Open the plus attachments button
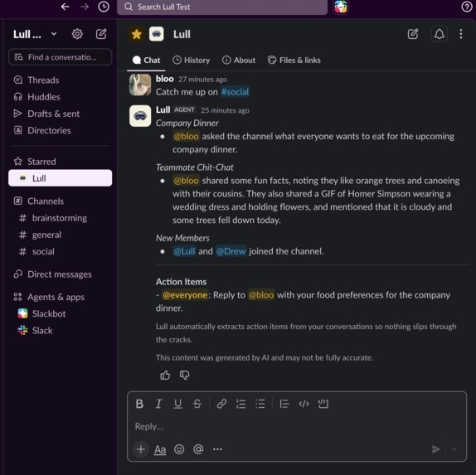Screen dimensions: 476x475 click(140, 449)
